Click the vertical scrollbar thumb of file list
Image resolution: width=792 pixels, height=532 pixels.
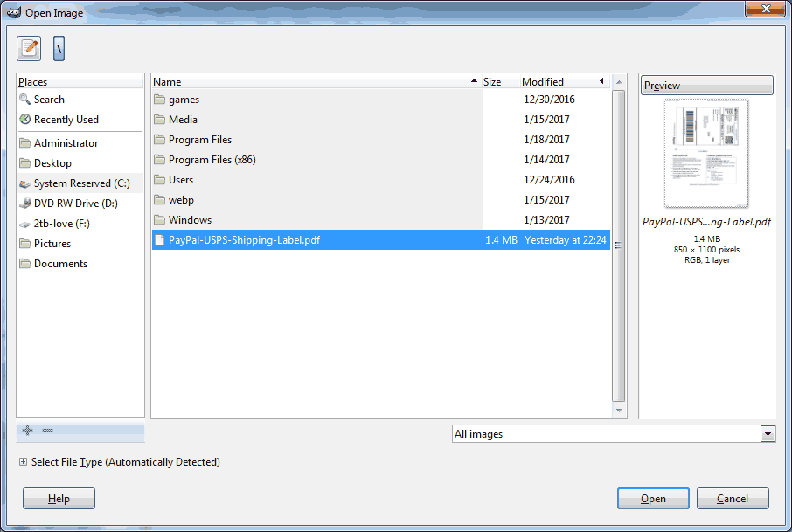pos(618,245)
